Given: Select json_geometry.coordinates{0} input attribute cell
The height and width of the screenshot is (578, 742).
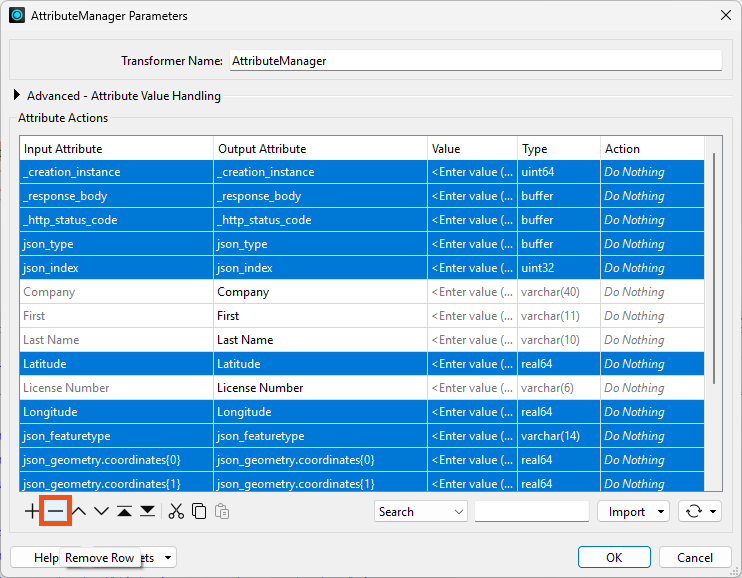Looking at the screenshot, I should (116, 460).
